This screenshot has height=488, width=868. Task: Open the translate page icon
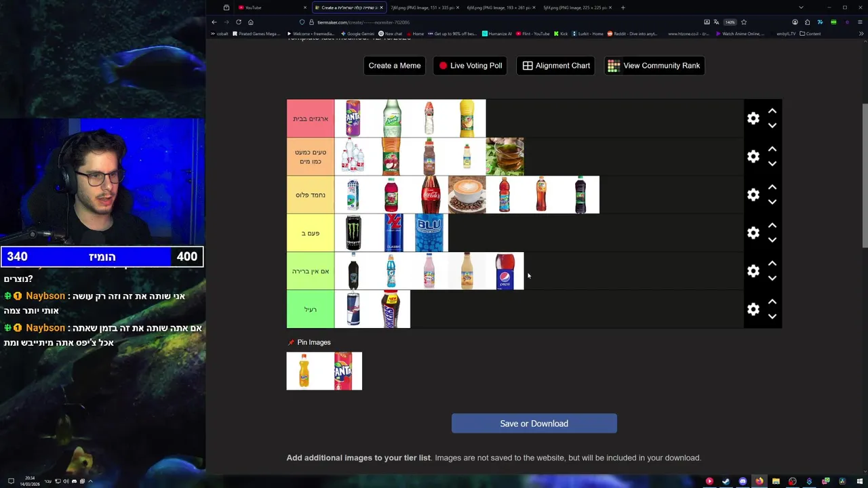point(716,22)
